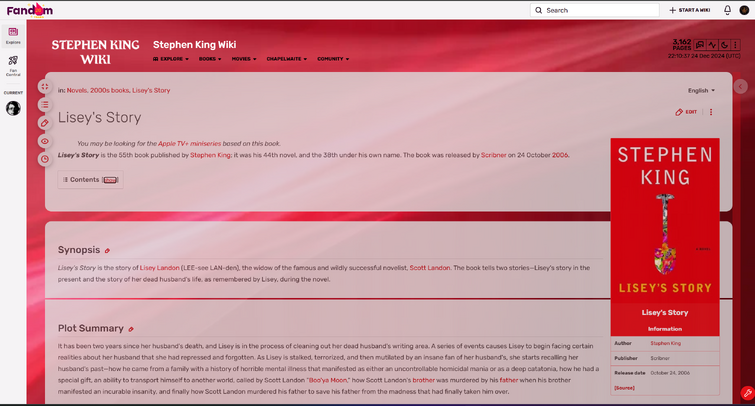
Task: Follow the Apple TV+ miniseries link
Action: (x=189, y=144)
